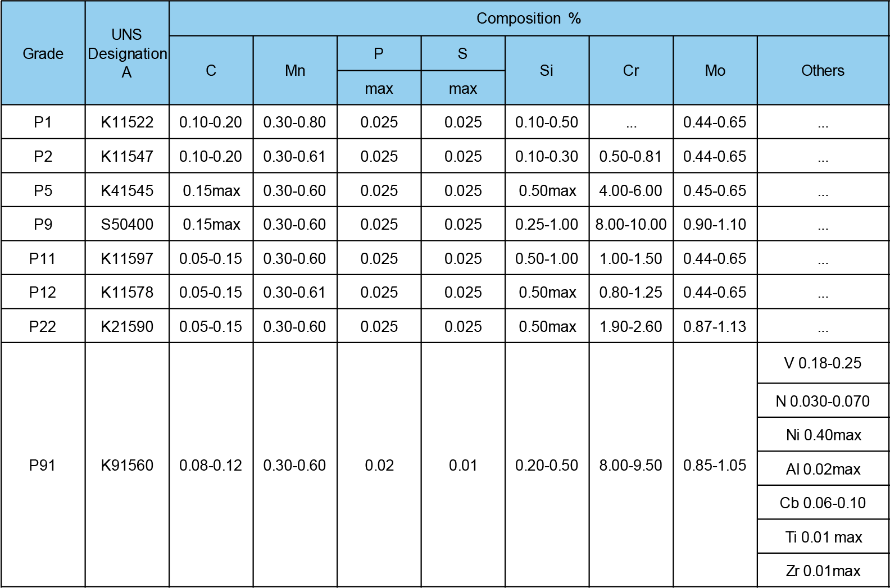Select the Ti 0.01 max cell
This screenshot has height=588, width=890.
click(823, 537)
